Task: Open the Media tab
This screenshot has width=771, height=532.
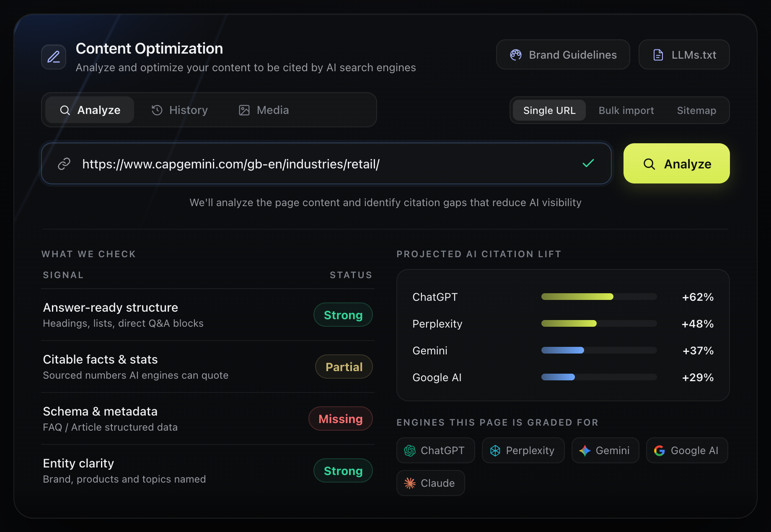Action: [x=264, y=110]
